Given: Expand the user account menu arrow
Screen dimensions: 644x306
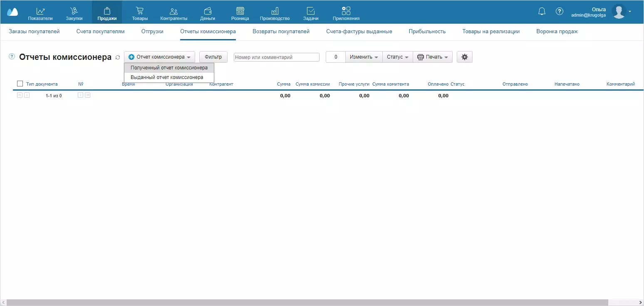Looking at the screenshot, I should pos(630,12).
